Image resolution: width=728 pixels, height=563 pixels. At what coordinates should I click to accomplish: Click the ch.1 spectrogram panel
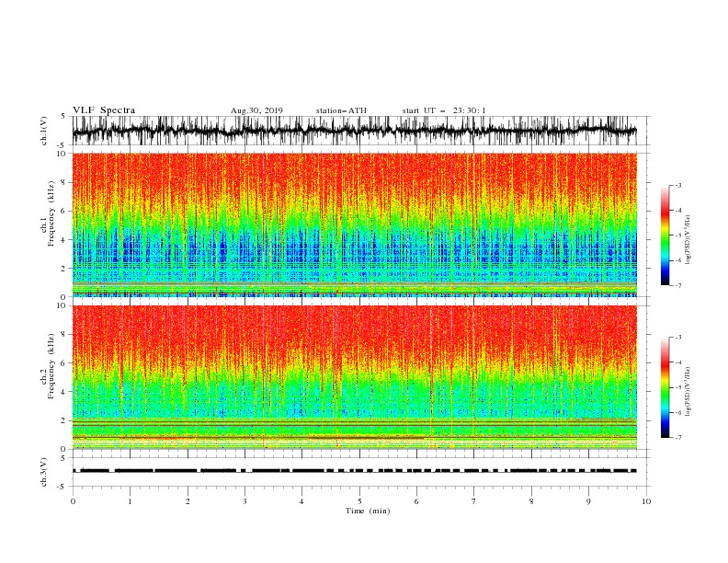coord(354,224)
